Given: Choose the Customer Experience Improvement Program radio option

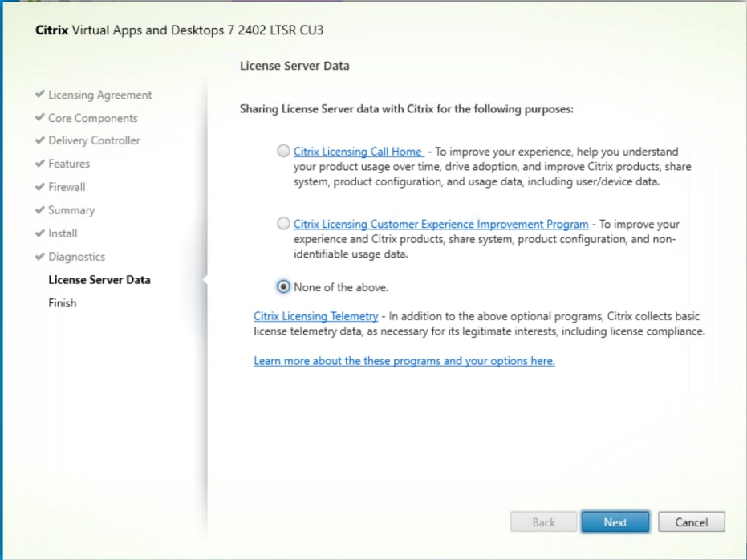Looking at the screenshot, I should pyautogui.click(x=283, y=223).
